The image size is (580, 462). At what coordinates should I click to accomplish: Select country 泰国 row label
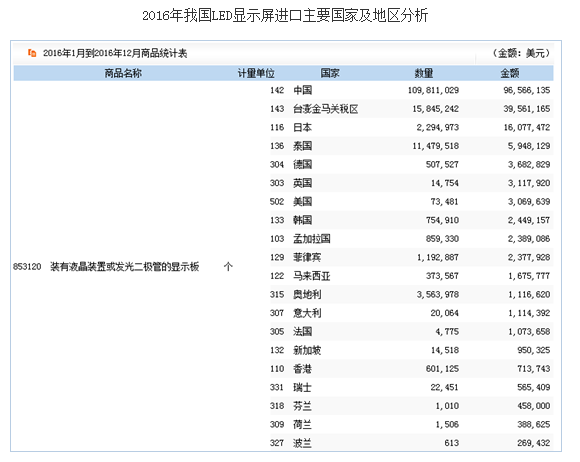point(303,146)
